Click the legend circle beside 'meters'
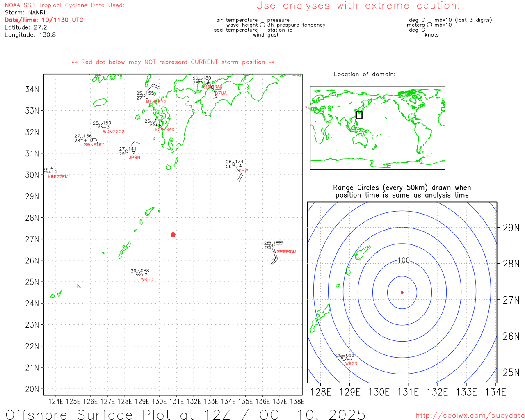 429,25
